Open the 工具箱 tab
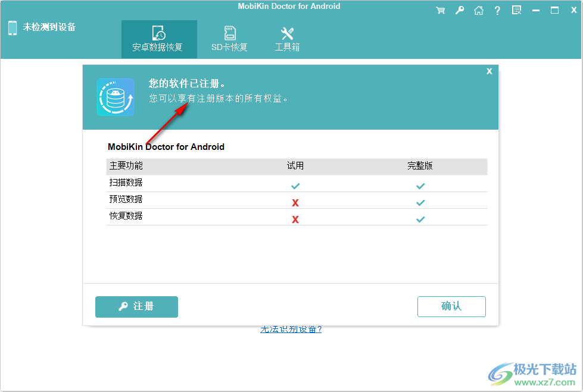583x392 pixels. tap(286, 38)
